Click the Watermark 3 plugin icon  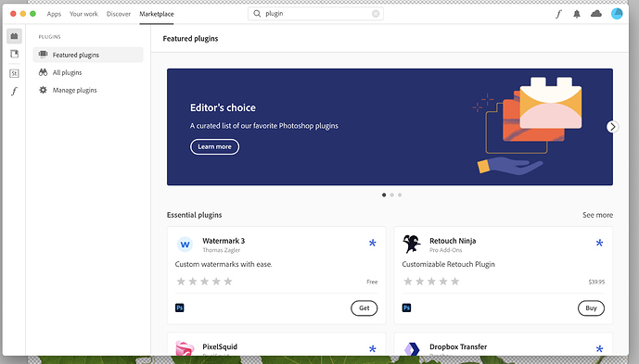click(185, 245)
